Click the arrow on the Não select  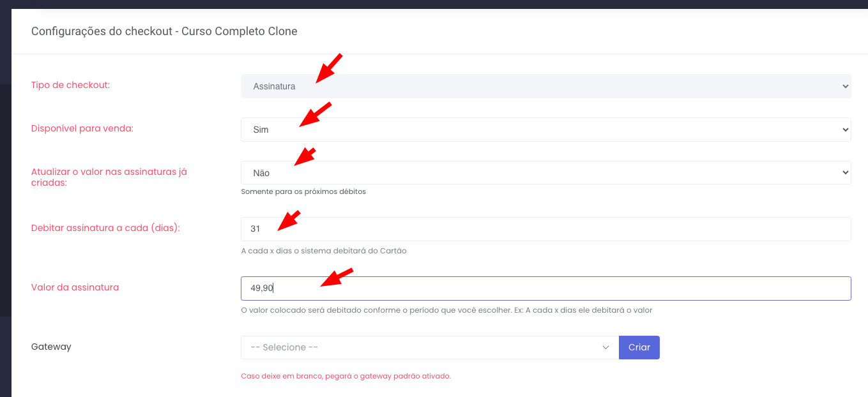pos(845,173)
